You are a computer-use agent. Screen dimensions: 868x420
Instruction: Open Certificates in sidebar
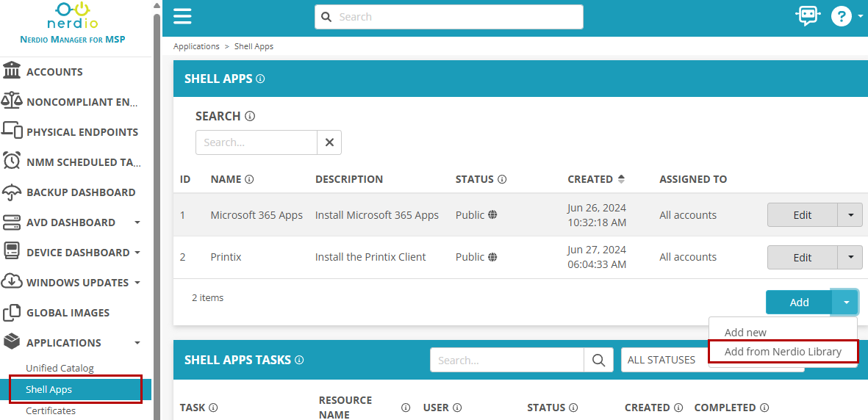click(x=51, y=410)
